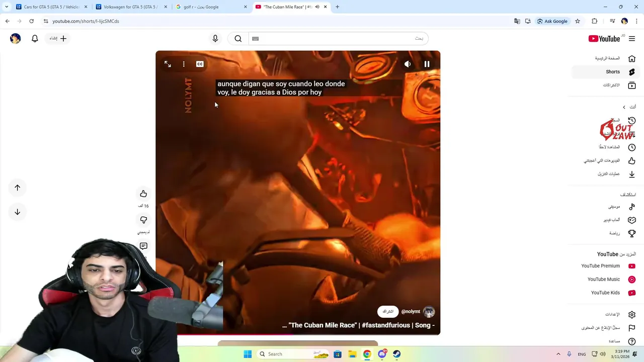Subscribe to the @nolymt channel
Viewport: 644px width, 362px height.
pos(388,312)
